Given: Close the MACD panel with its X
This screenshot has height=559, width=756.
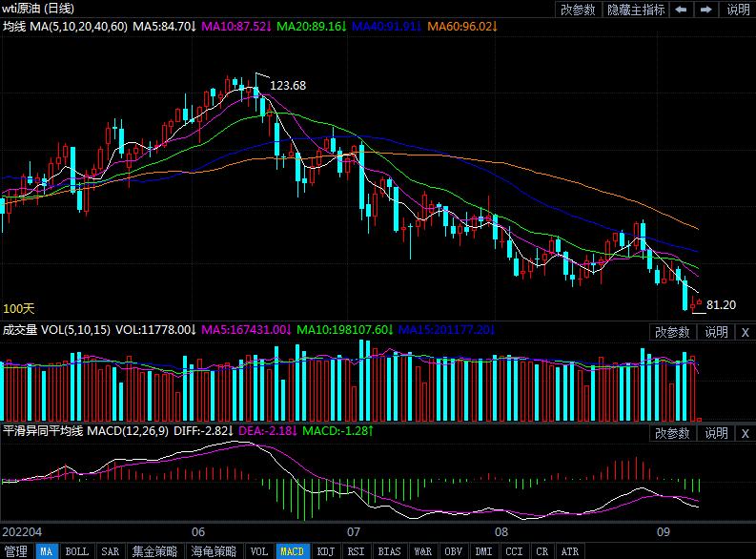Looking at the screenshot, I should [745, 433].
